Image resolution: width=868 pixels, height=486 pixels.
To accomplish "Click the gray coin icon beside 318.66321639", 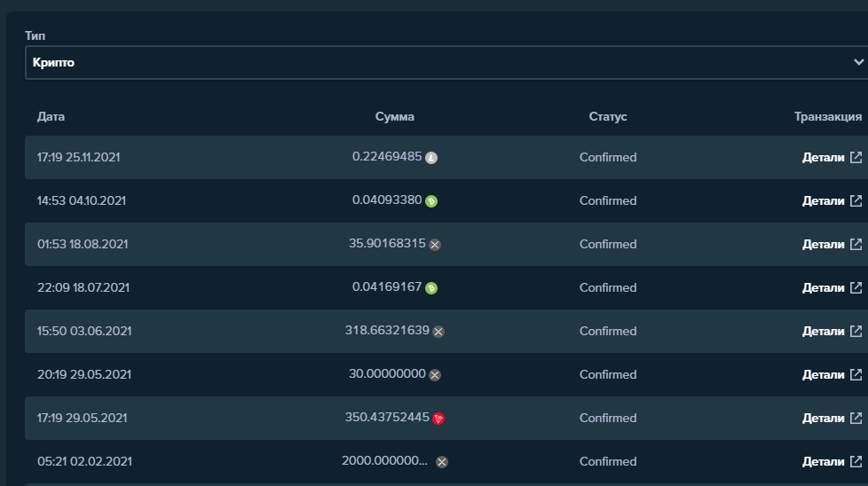I will [438, 332].
